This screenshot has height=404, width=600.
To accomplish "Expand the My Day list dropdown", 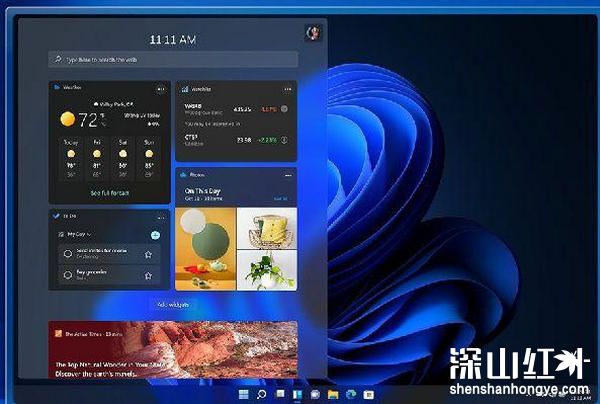I will tap(79, 234).
